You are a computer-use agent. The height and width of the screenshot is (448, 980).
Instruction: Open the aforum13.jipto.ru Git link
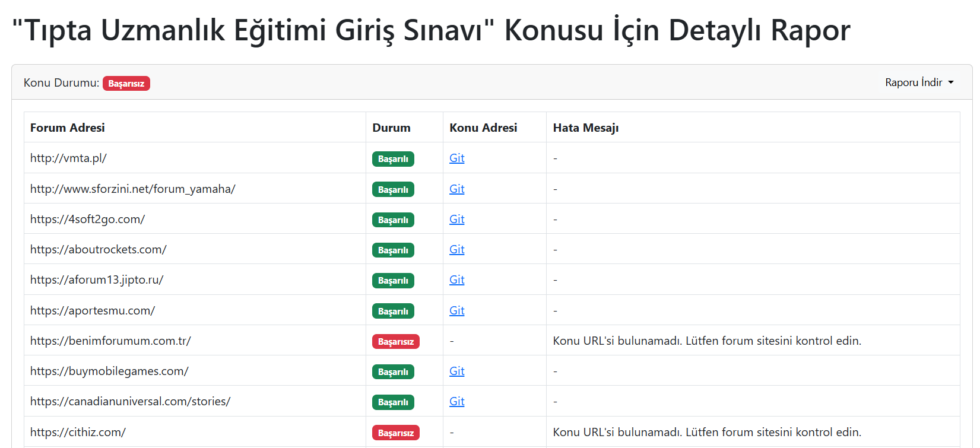pyautogui.click(x=456, y=280)
